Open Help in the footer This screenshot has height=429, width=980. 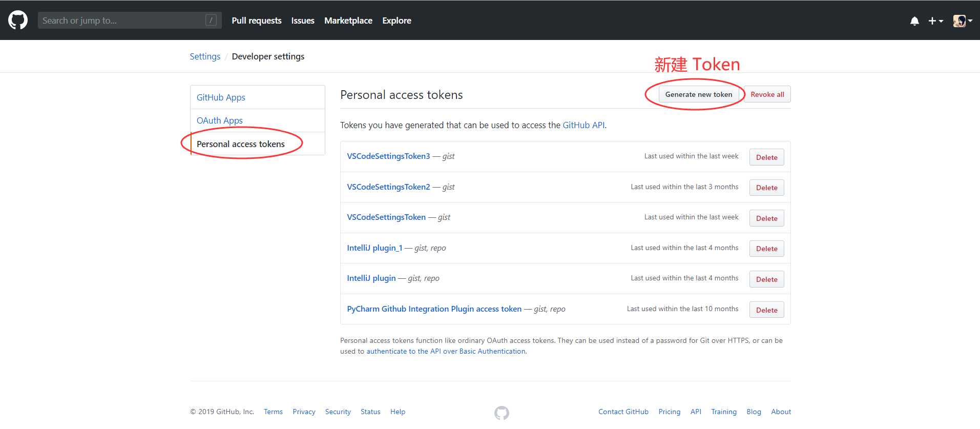coord(398,412)
